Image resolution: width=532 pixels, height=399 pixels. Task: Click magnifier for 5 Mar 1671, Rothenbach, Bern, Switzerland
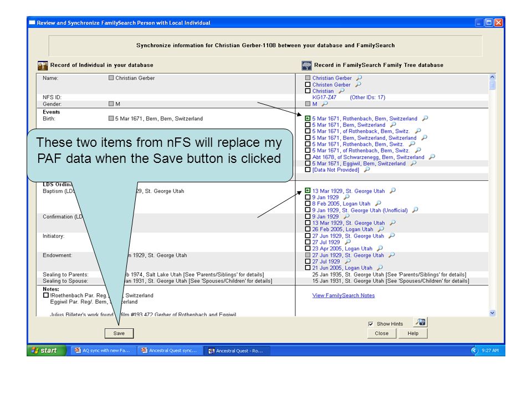(425, 118)
